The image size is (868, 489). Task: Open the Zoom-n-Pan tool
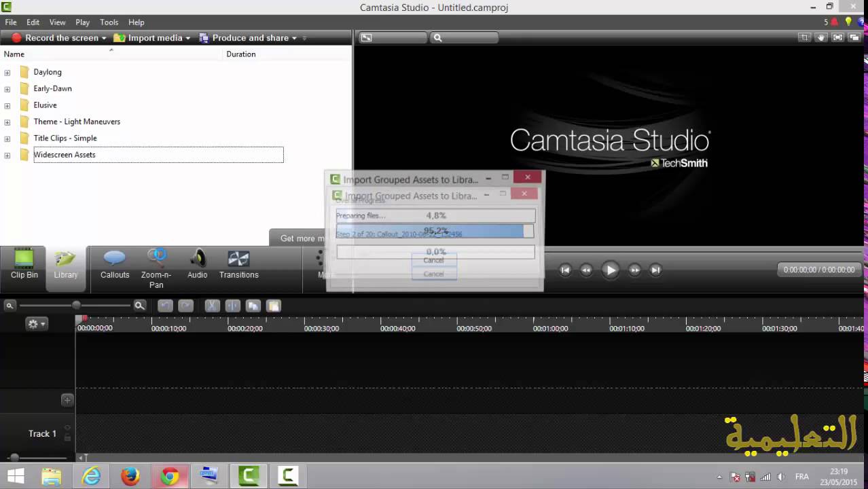coord(156,268)
